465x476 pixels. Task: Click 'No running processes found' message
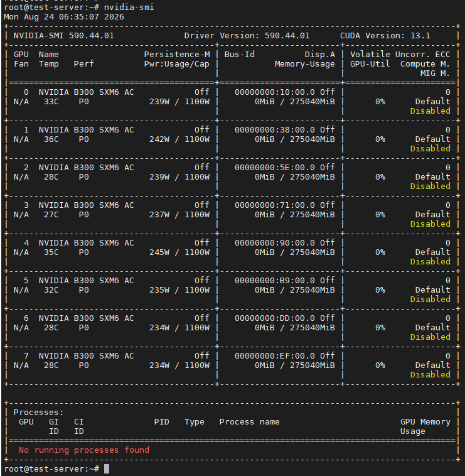point(84,450)
